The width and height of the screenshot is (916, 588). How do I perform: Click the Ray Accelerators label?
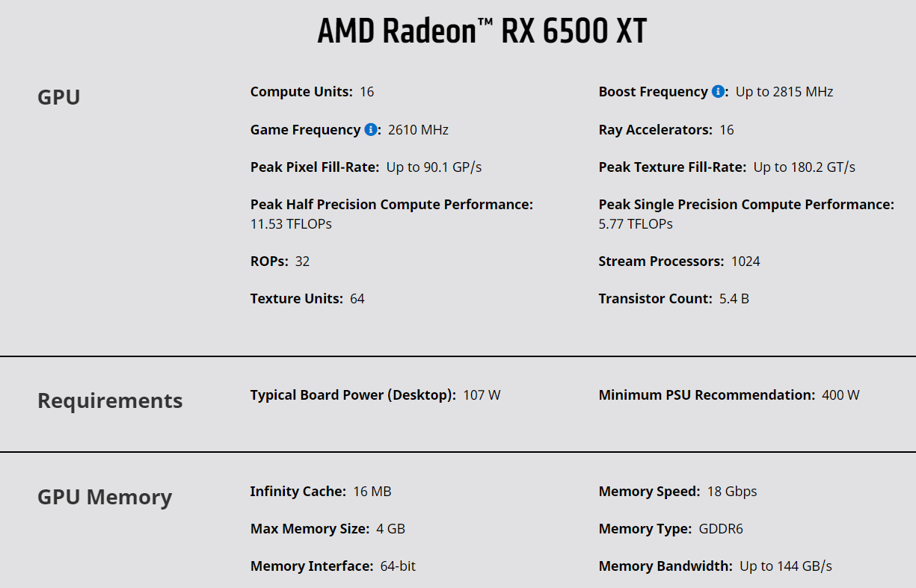pos(656,129)
